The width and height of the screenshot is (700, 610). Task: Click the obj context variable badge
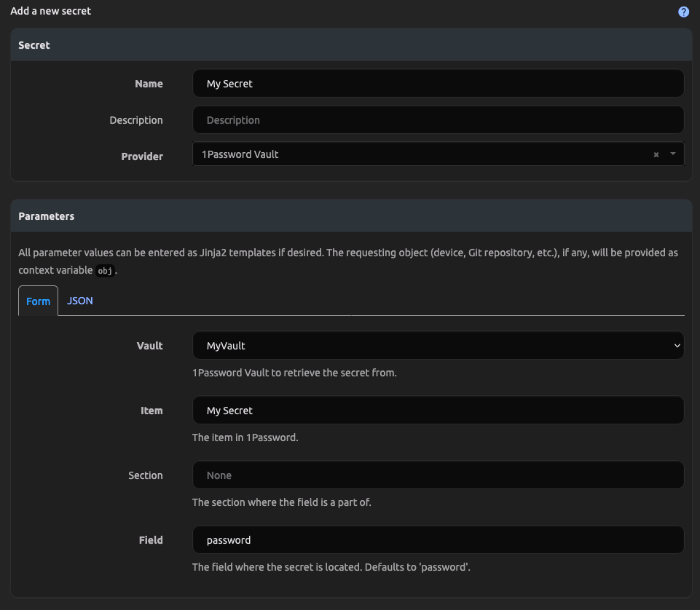pyautogui.click(x=104, y=270)
